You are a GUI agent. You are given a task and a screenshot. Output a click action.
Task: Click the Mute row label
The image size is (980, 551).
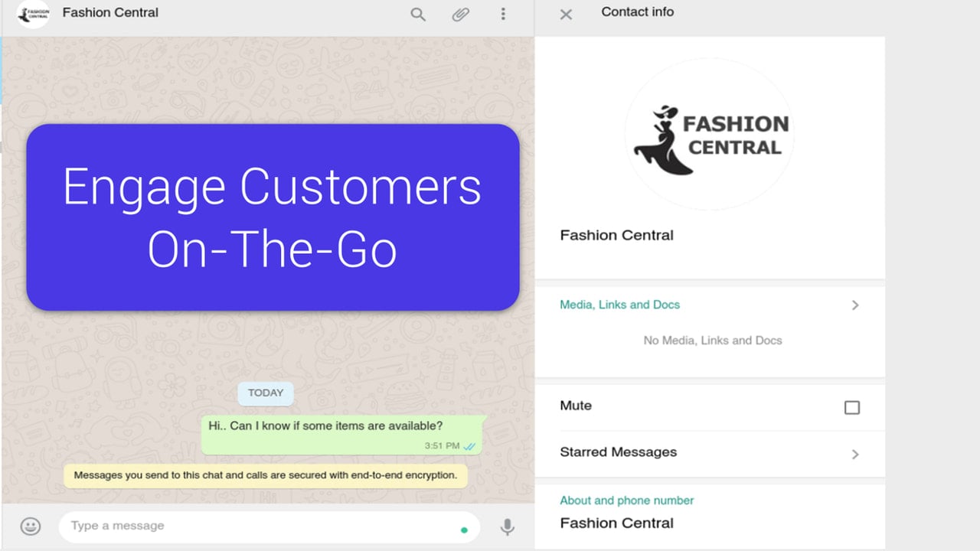tap(576, 406)
